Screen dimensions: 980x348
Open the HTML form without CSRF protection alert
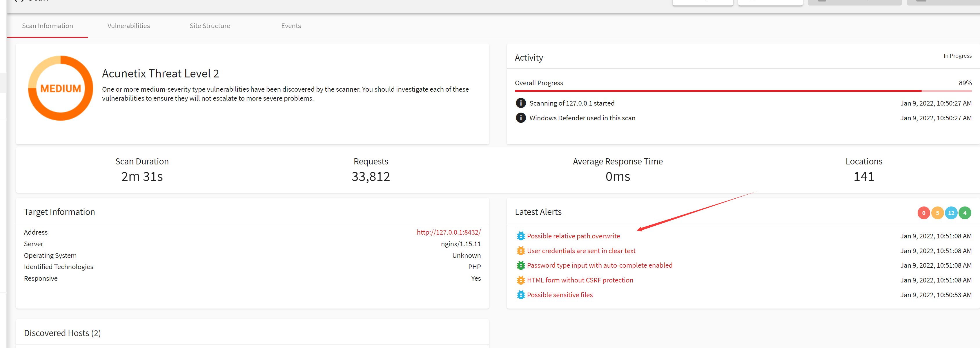click(x=580, y=280)
